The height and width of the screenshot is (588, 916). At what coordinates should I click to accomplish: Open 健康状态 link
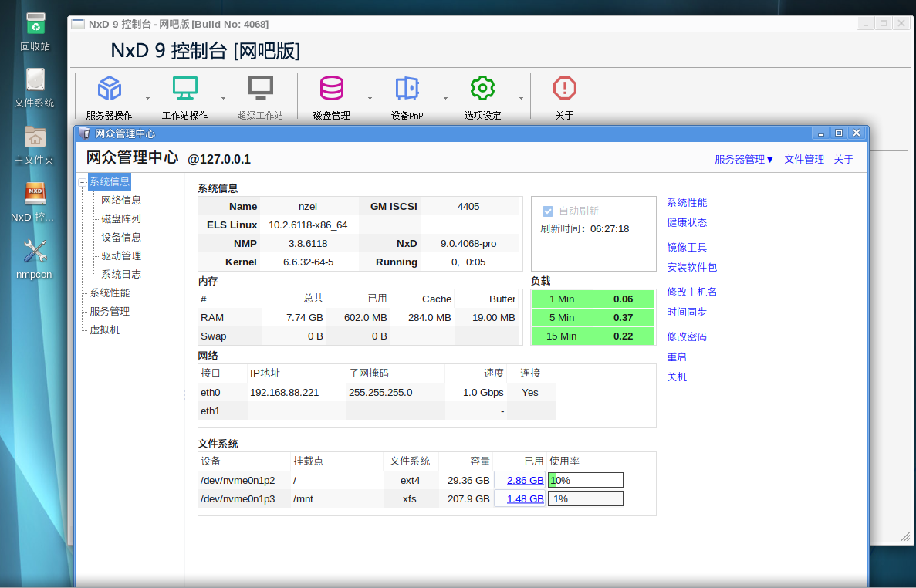coord(687,222)
